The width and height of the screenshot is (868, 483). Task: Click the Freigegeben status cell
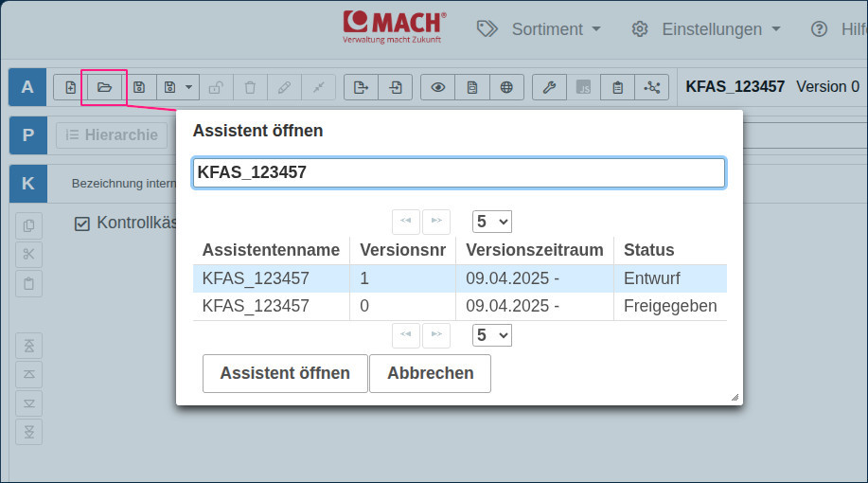670,306
